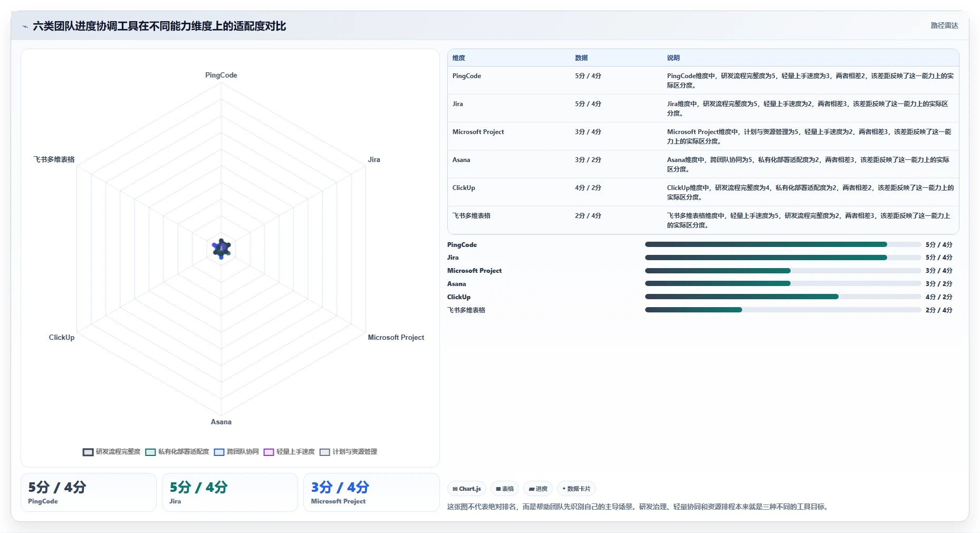
Task: Select the Jira progress bar
Action: [x=783, y=258]
